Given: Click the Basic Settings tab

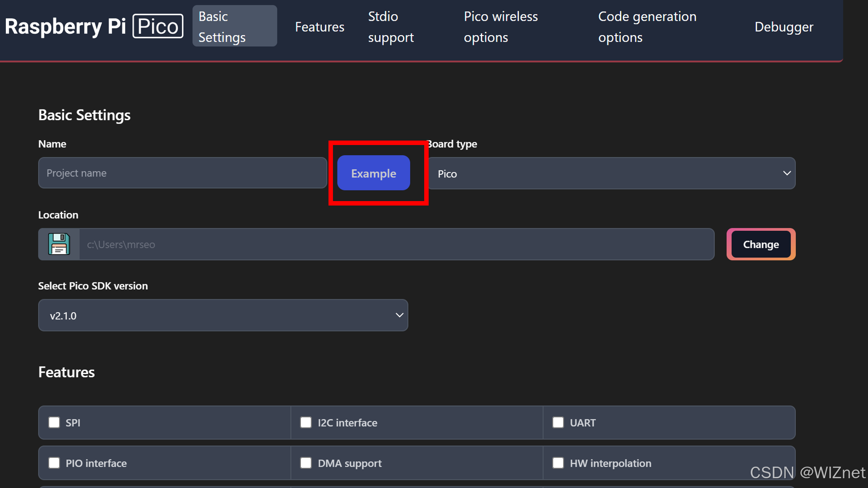Looking at the screenshot, I should coord(234,26).
